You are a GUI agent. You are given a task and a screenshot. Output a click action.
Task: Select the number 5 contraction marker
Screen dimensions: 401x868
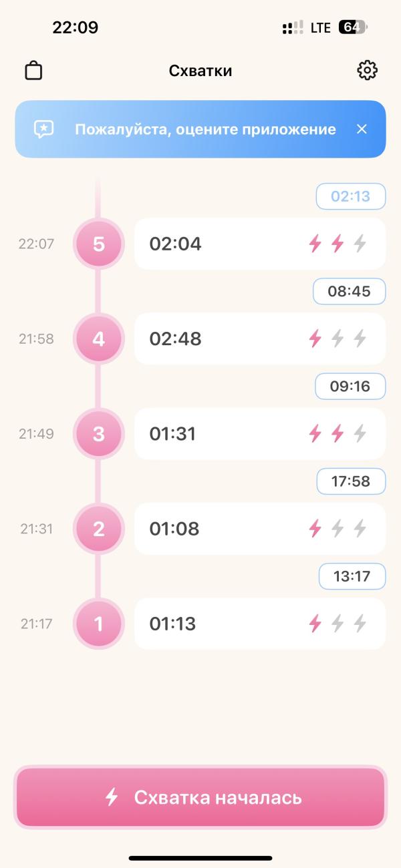[99, 244]
